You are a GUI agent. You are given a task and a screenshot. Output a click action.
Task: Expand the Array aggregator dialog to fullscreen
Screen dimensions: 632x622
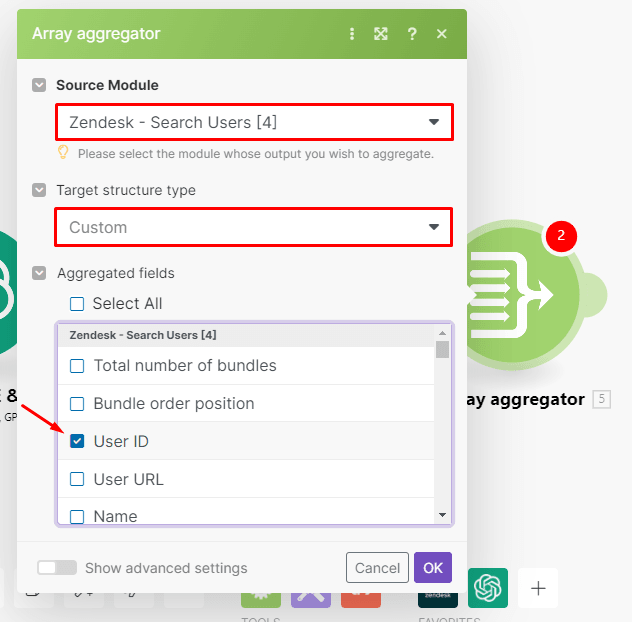coord(381,34)
